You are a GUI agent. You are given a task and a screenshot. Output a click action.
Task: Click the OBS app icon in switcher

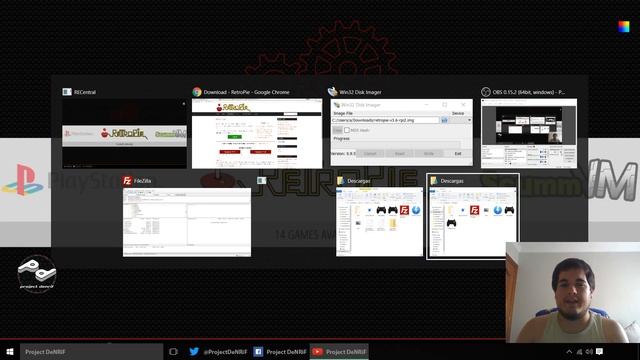(x=485, y=92)
